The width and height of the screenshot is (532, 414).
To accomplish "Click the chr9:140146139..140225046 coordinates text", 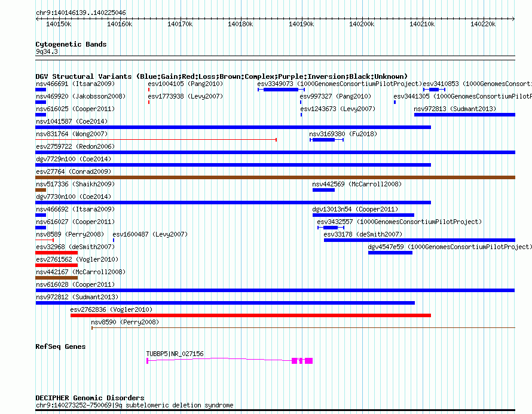I will click(x=81, y=13).
